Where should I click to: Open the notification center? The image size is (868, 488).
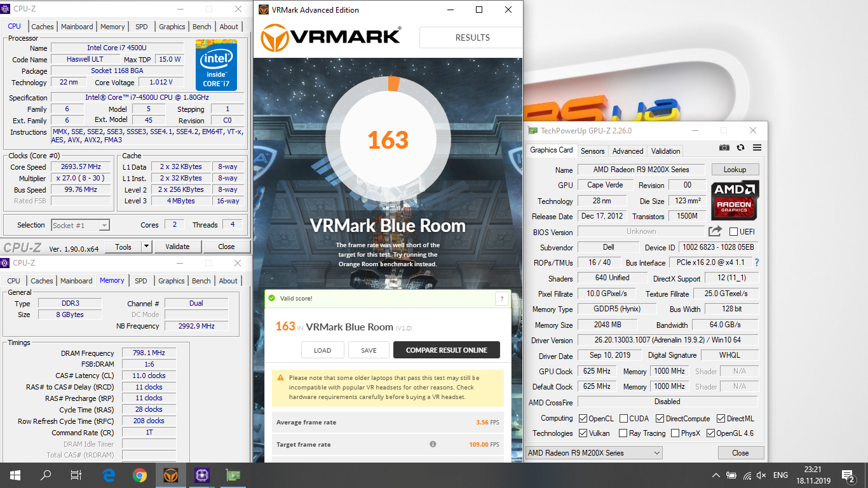848,475
